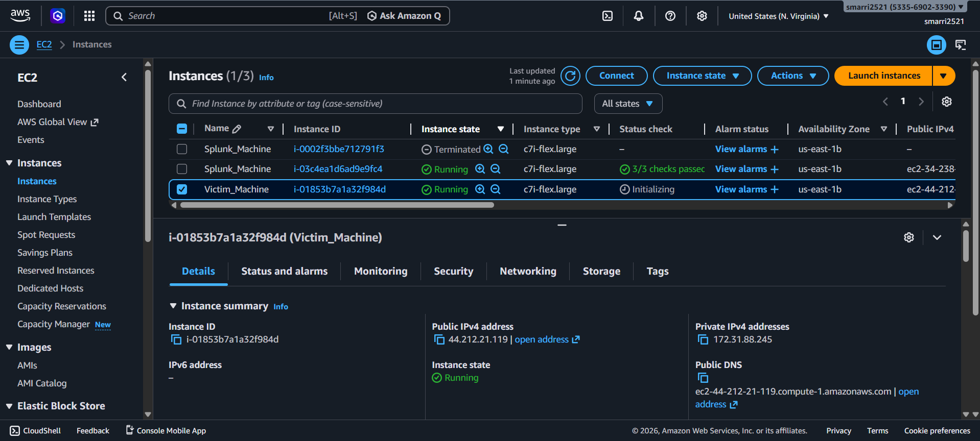
Task: Click the refresh instances icon
Action: click(570, 76)
